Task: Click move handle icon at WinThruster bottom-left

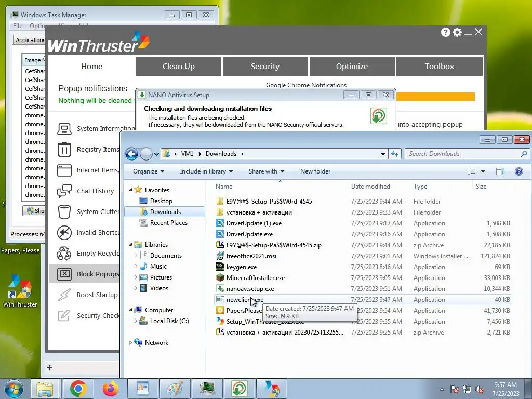Action: point(49,367)
